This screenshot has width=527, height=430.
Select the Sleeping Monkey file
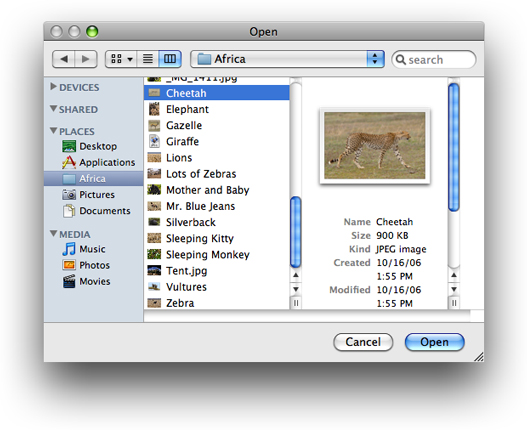tap(216, 255)
